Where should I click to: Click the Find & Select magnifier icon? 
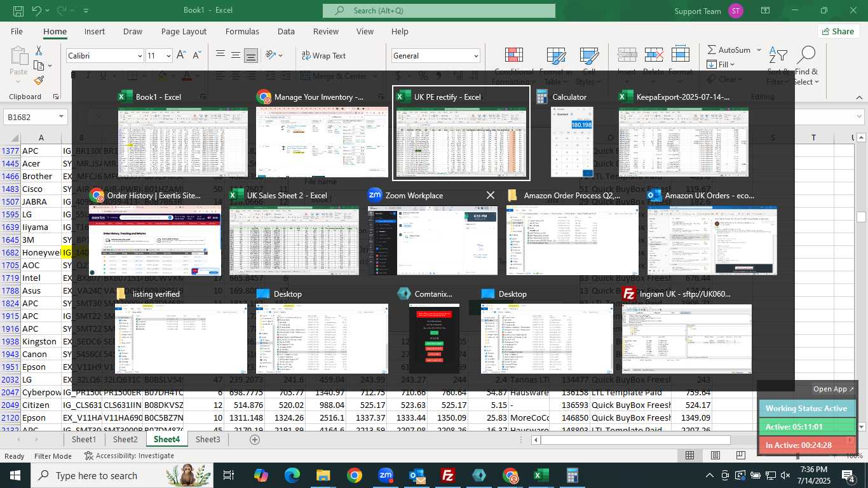coord(806,56)
